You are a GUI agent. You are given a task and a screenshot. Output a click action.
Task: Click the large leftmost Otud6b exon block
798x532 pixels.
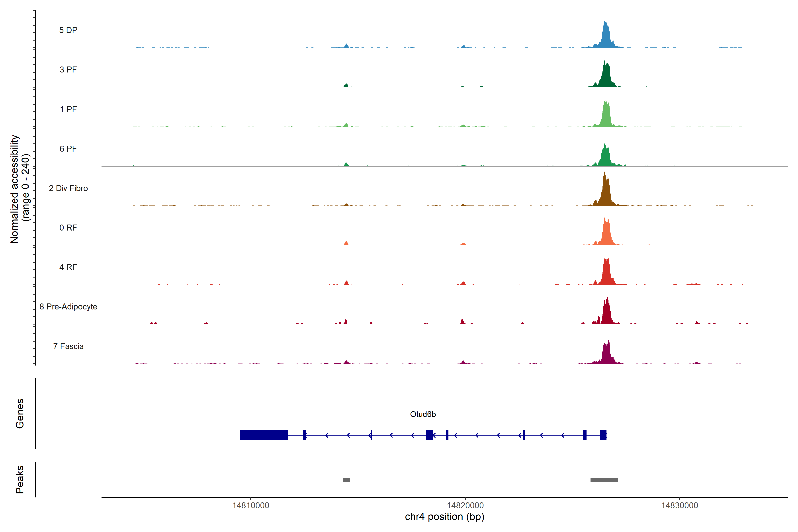point(264,435)
